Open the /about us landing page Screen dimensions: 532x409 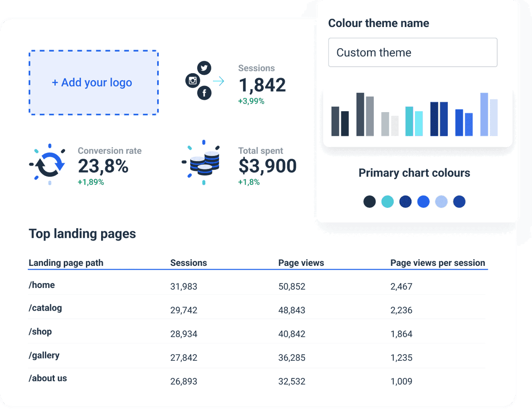pyautogui.click(x=47, y=378)
